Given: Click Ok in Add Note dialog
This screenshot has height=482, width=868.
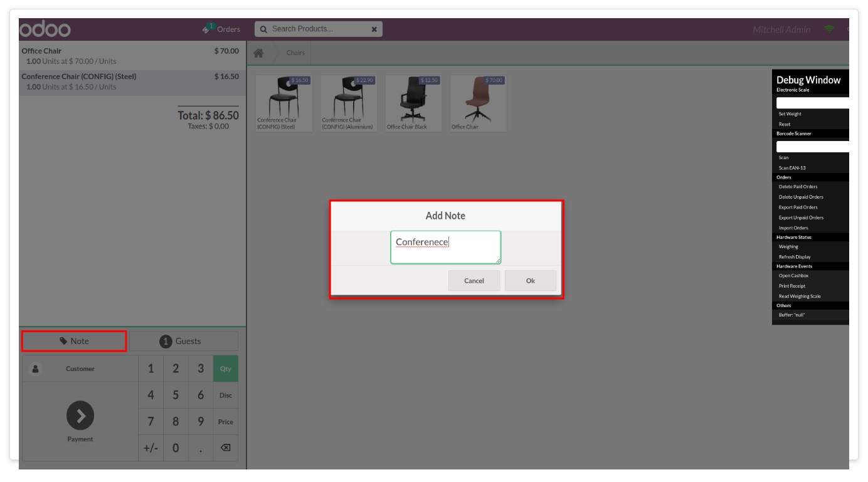Looking at the screenshot, I should click(531, 281).
